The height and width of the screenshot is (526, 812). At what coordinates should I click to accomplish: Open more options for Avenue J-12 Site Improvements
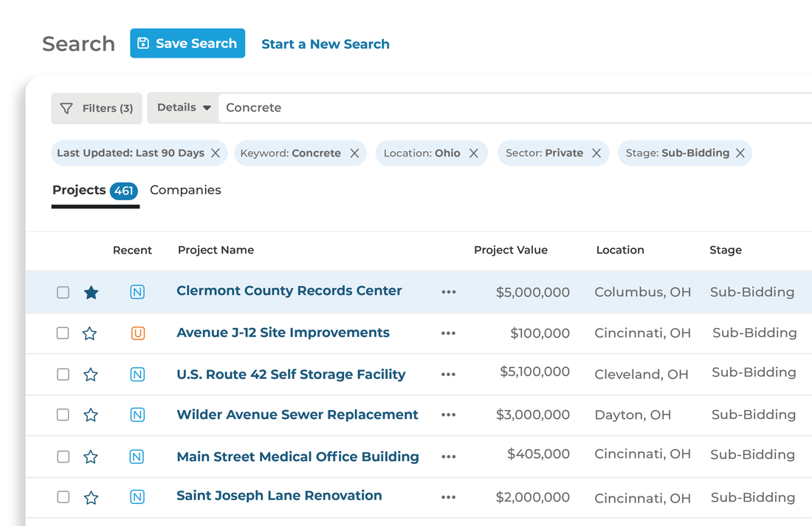click(x=449, y=333)
